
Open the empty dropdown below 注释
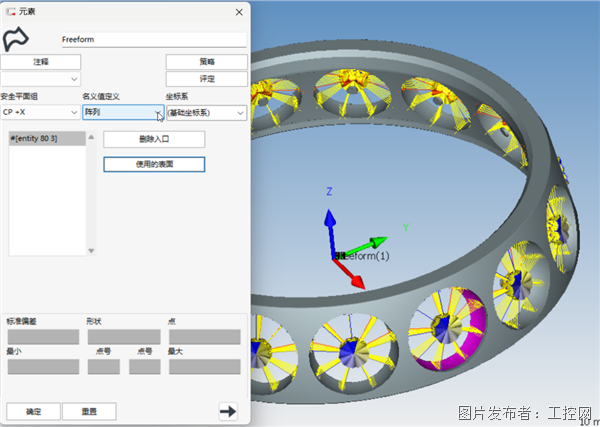tap(40, 78)
